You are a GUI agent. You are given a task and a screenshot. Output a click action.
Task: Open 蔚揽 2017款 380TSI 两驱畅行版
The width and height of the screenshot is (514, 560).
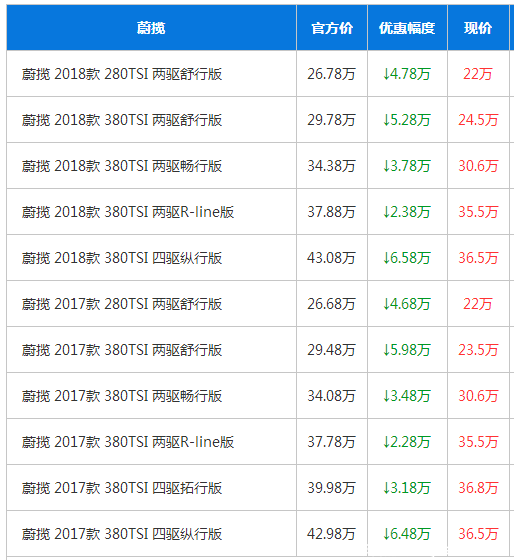(122, 396)
